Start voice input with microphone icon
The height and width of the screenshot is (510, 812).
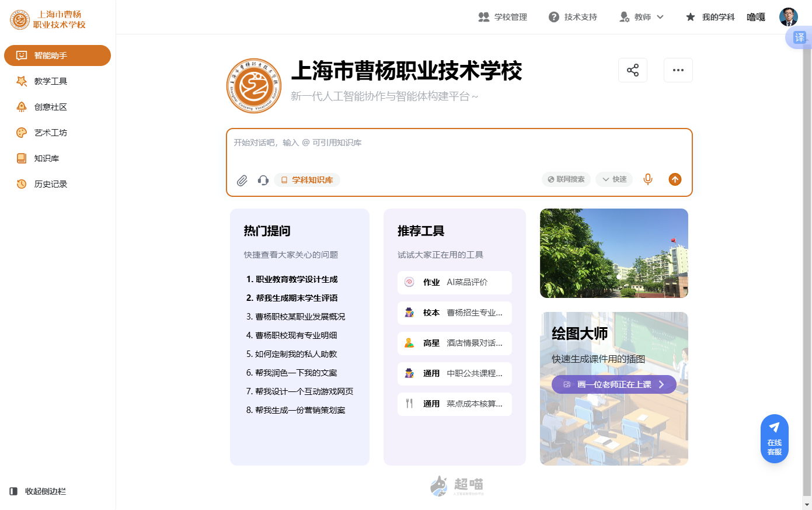click(648, 179)
